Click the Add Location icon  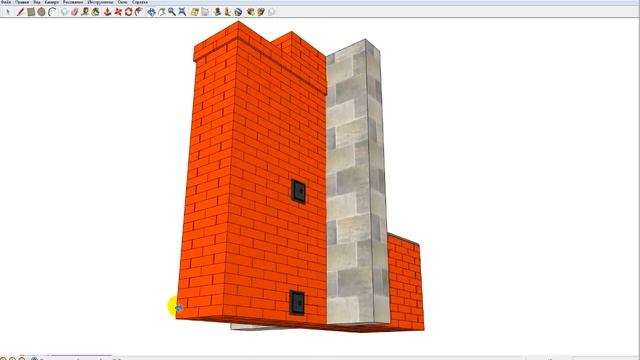pyautogui.click(x=195, y=12)
